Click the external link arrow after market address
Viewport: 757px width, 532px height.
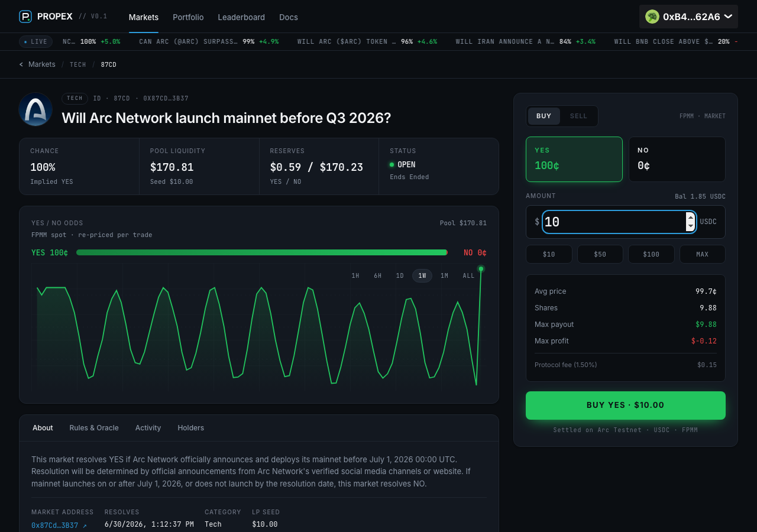[85, 525]
